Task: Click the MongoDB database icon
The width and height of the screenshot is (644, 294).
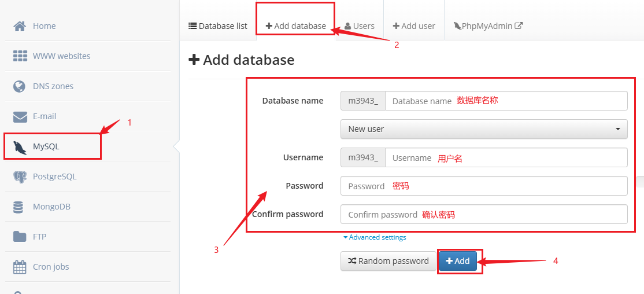Action: [x=19, y=207]
